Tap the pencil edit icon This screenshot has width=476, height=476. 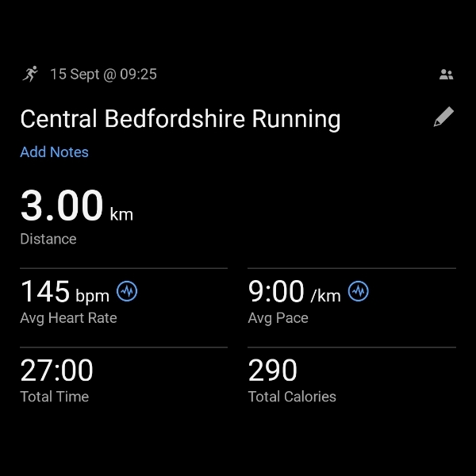click(x=443, y=117)
